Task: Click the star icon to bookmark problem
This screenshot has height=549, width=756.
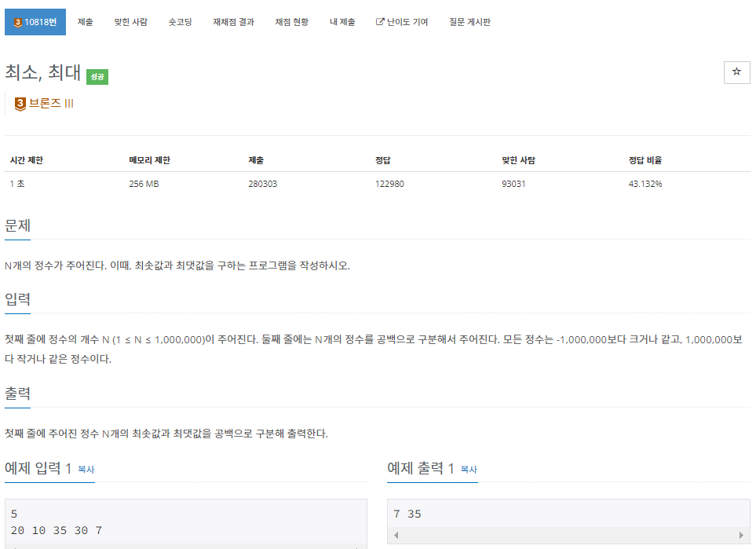Action: pos(736,72)
